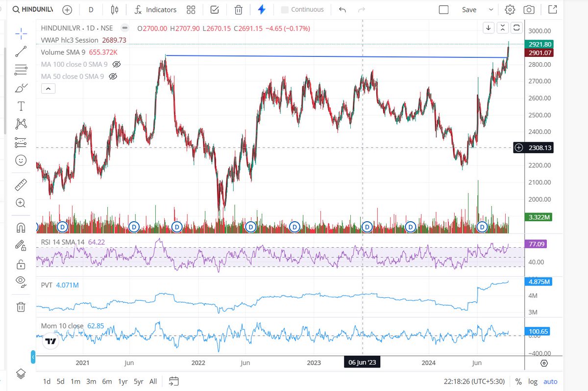588x391 pixels.
Task: Open go-to-date calendar icon
Action: pos(174,381)
